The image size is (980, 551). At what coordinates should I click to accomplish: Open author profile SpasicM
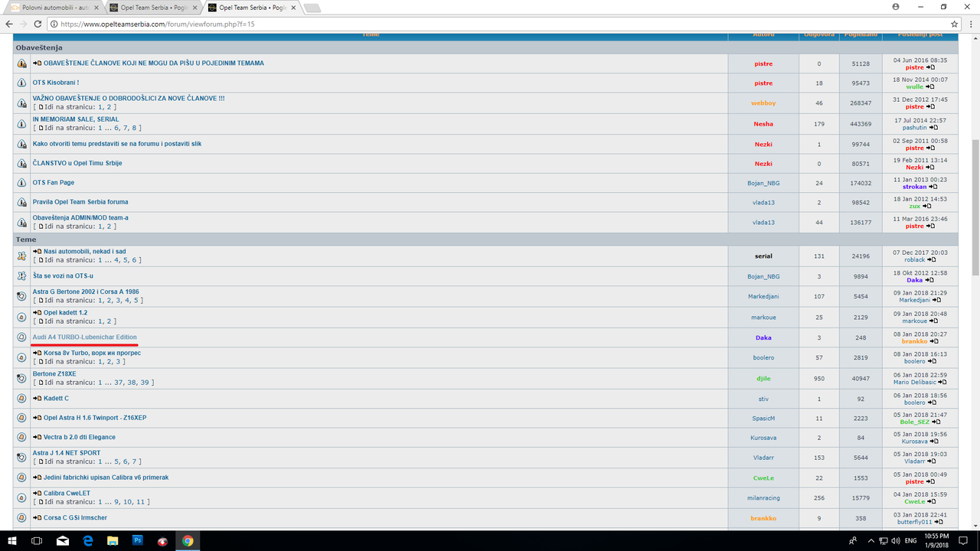pos(763,419)
